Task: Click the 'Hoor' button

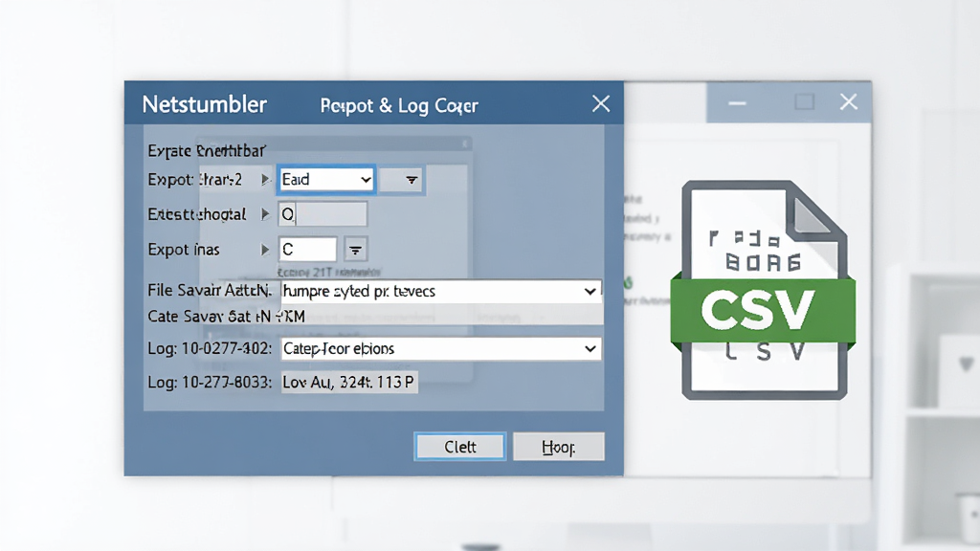Action: tap(558, 447)
